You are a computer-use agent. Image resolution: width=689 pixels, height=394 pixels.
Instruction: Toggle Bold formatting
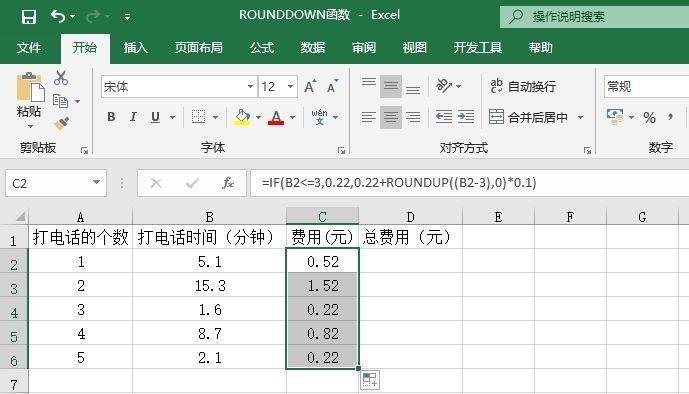[x=111, y=117]
